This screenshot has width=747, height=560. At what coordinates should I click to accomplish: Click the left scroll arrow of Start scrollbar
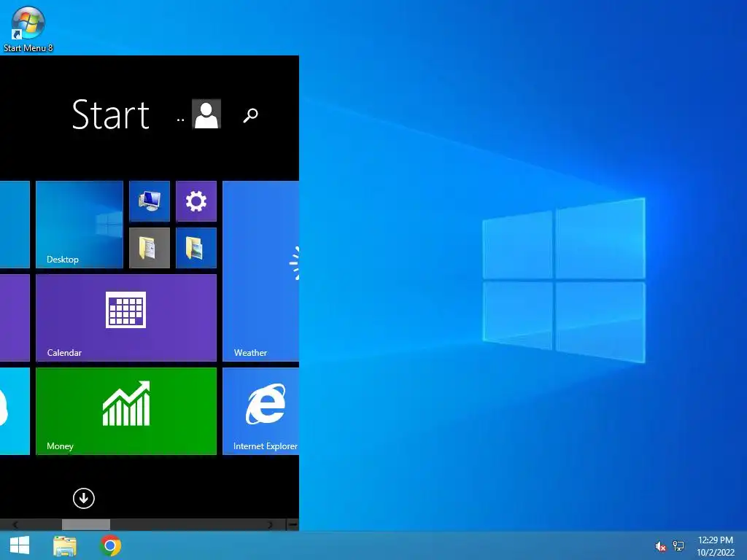click(x=15, y=524)
